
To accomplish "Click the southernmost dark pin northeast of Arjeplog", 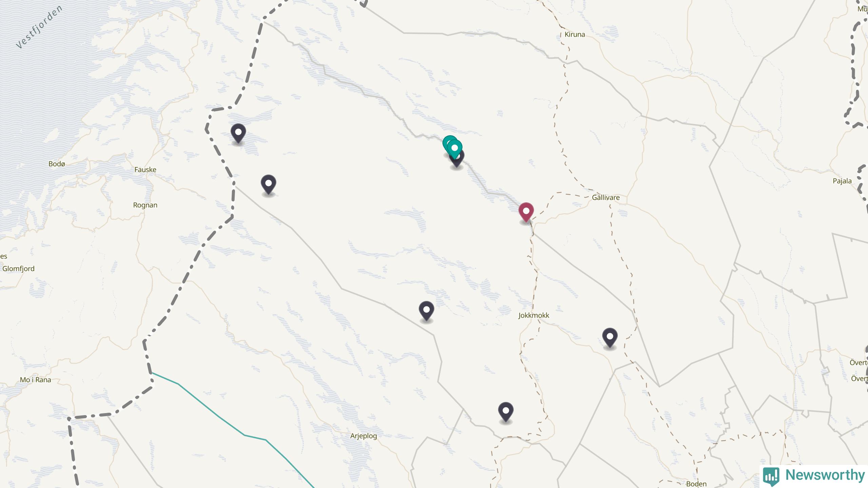I will (x=506, y=412).
